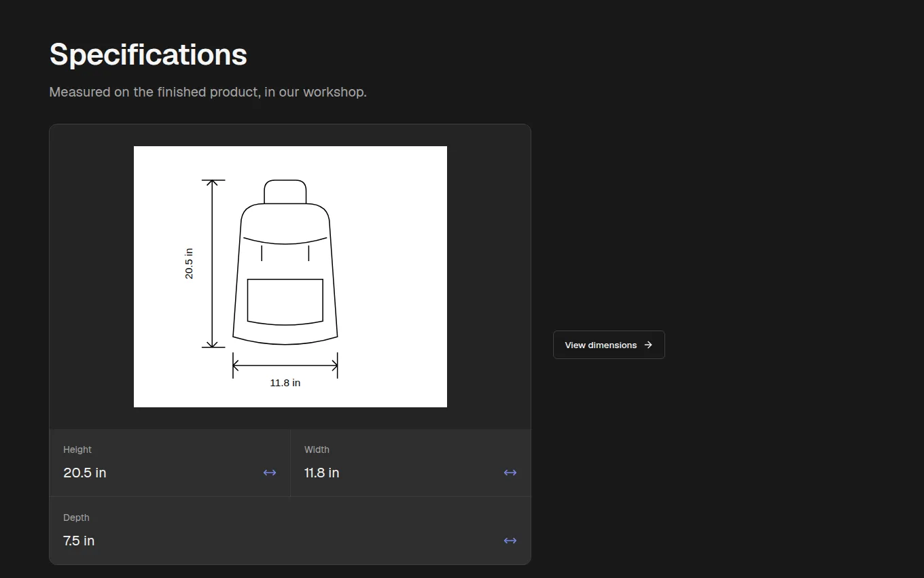Screen dimensions: 924x578
Task: Select the Width label in the spec table
Action: pos(317,449)
